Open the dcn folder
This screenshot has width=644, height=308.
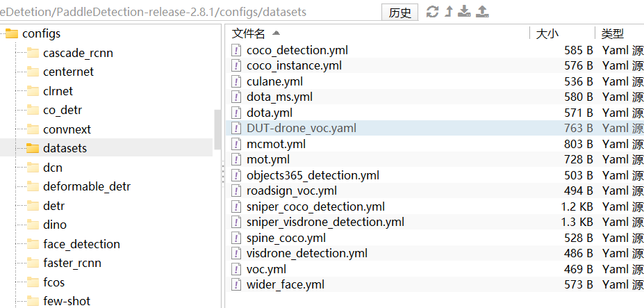(53, 168)
